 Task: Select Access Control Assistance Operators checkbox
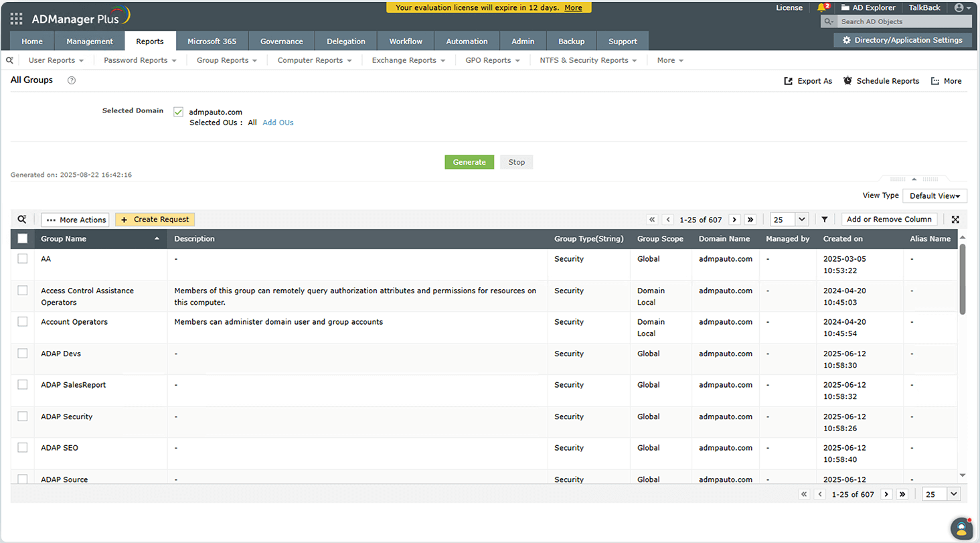[23, 291]
